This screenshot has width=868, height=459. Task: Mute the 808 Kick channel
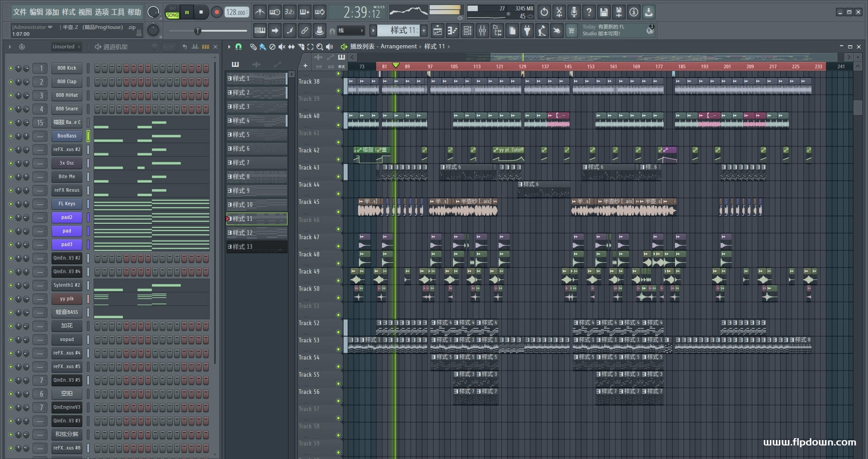point(11,68)
